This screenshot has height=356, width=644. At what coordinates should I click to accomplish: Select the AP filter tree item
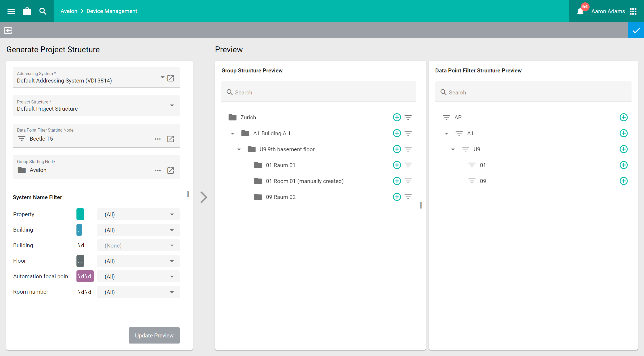[458, 117]
